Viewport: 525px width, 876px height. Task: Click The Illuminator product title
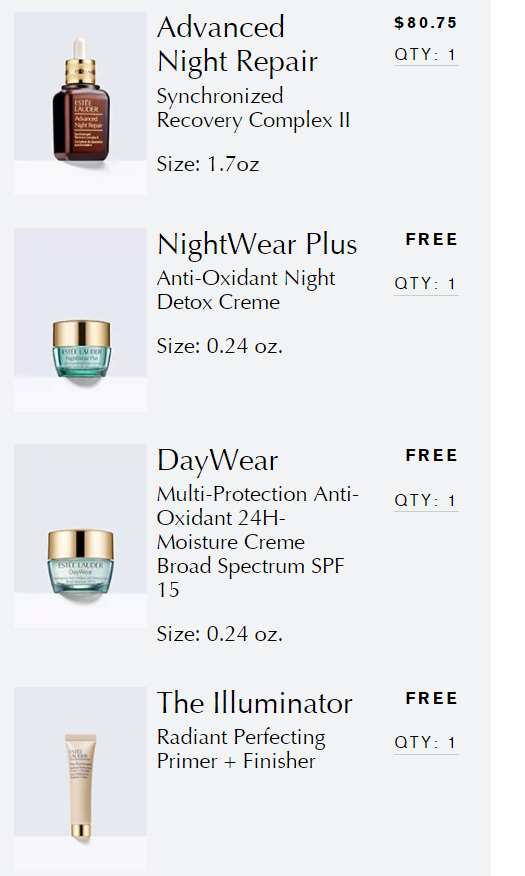255,703
